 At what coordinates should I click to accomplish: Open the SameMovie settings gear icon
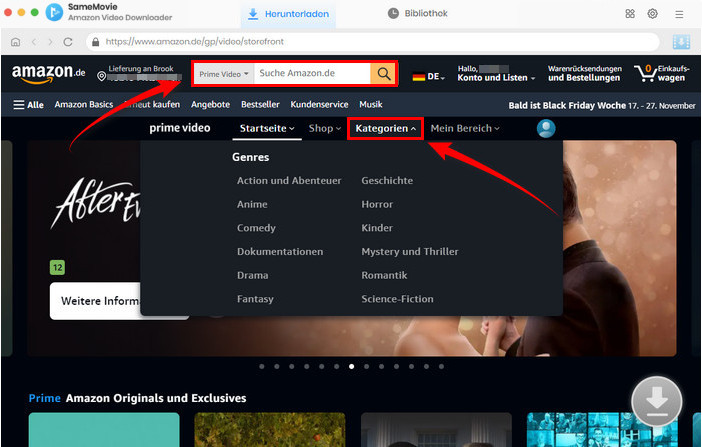653,14
